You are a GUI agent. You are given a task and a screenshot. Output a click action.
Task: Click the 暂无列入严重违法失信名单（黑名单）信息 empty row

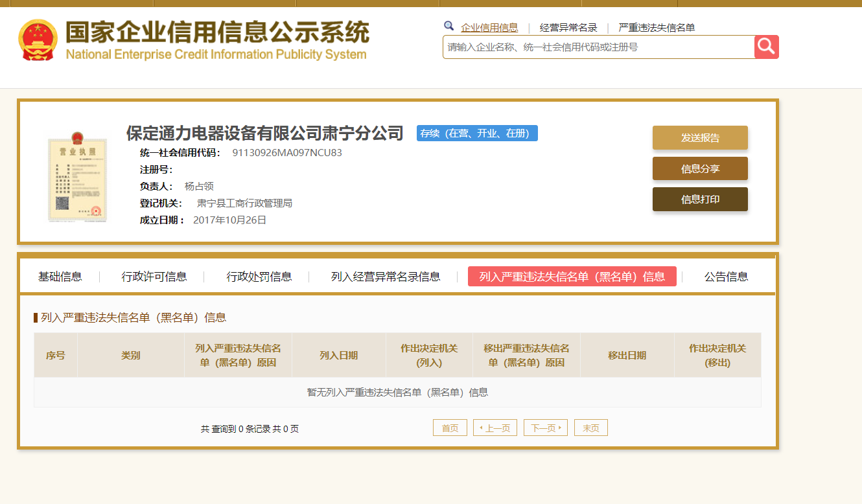(397, 392)
